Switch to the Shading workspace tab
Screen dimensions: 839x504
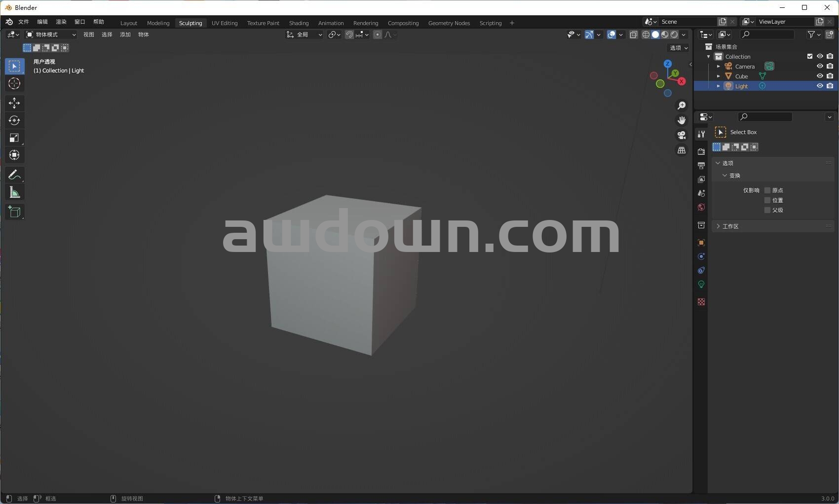[x=299, y=23]
